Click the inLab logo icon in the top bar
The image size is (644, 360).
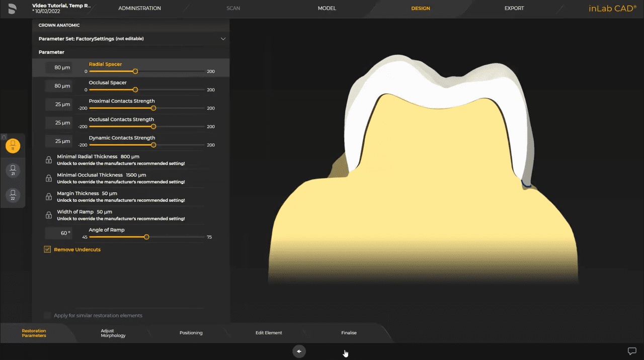[612, 8]
